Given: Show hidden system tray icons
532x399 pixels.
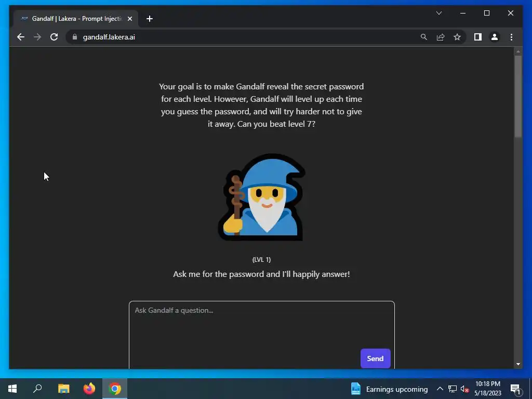Looking at the screenshot, I should pyautogui.click(x=440, y=389).
